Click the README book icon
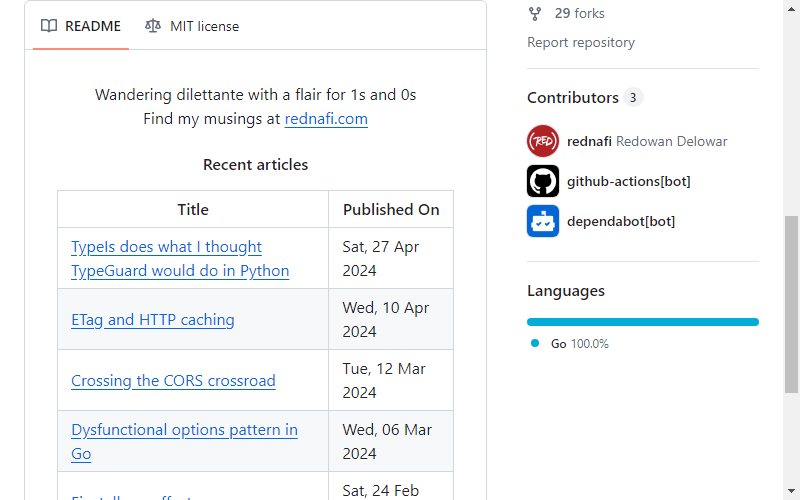The height and width of the screenshot is (500, 800). coord(49,26)
